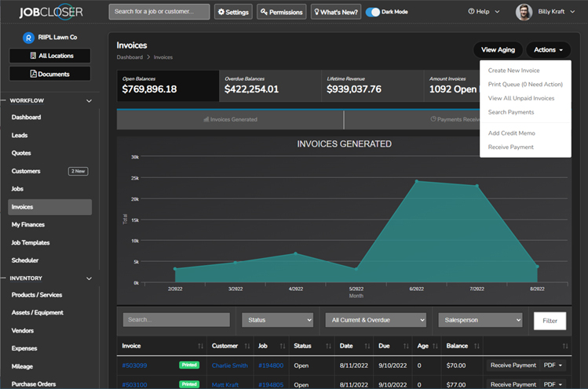Open the All Locations selector

click(49, 56)
